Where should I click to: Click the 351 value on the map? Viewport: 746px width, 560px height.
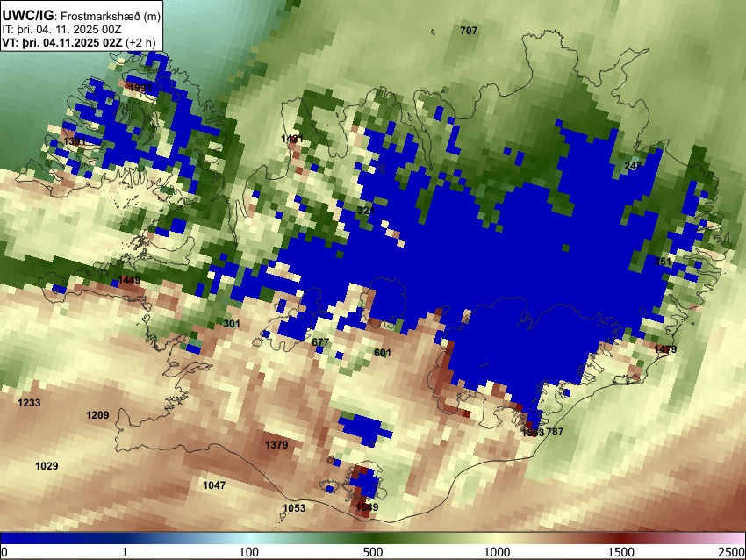point(663,262)
